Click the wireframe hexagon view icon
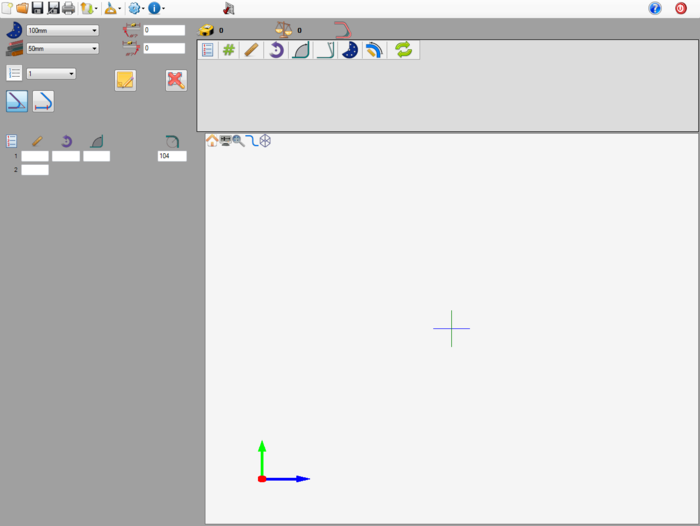The image size is (700, 526). coord(265,141)
